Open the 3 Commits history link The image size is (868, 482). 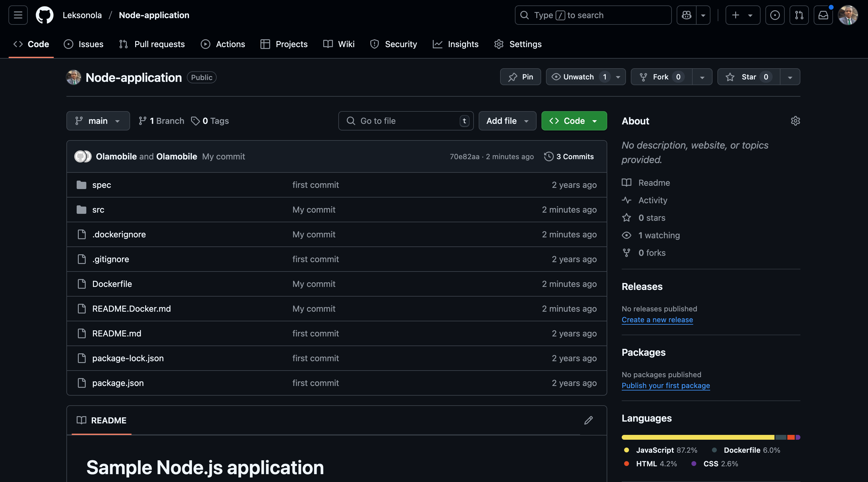click(569, 156)
